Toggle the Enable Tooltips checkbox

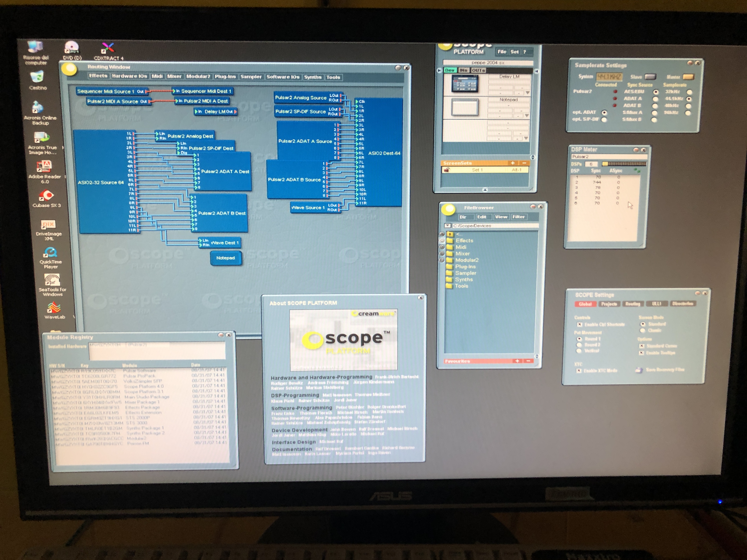641,353
